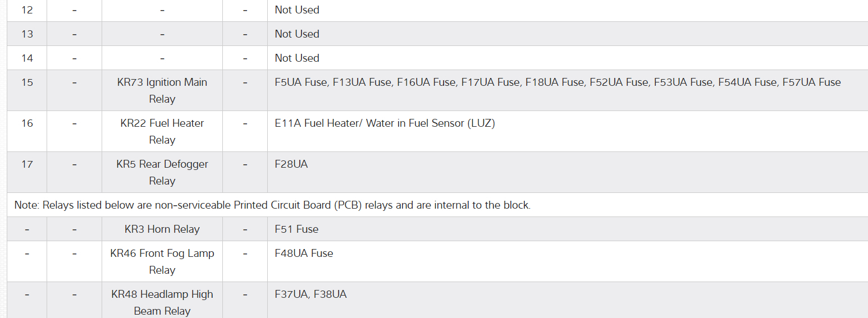
Task: Click the row number 13 cell
Action: 27,34
